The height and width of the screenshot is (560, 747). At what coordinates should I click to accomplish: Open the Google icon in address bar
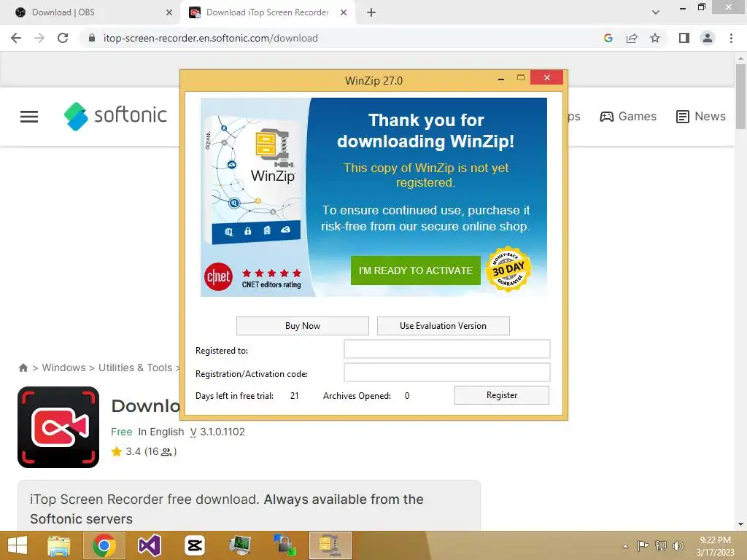(x=608, y=38)
